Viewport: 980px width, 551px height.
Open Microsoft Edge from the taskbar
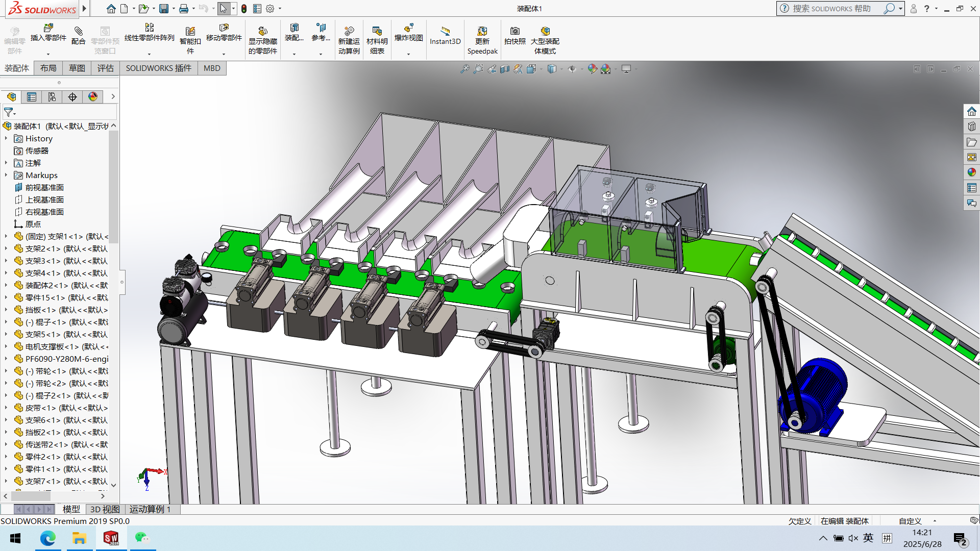click(48, 538)
